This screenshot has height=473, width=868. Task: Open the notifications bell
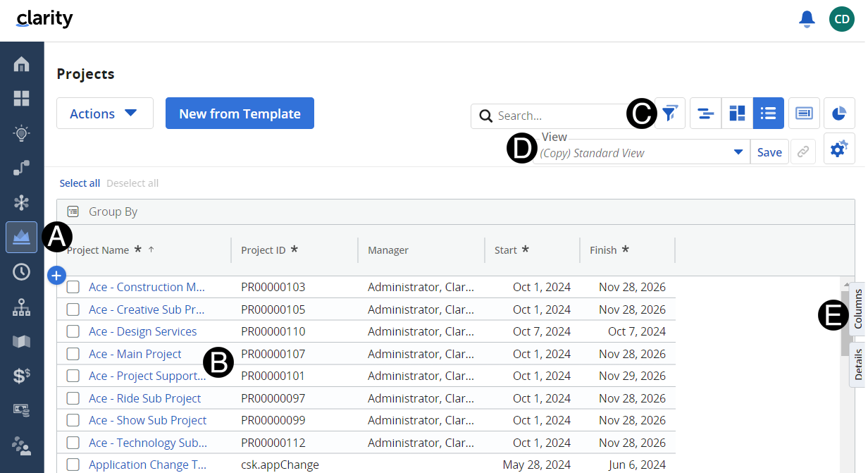coord(807,20)
